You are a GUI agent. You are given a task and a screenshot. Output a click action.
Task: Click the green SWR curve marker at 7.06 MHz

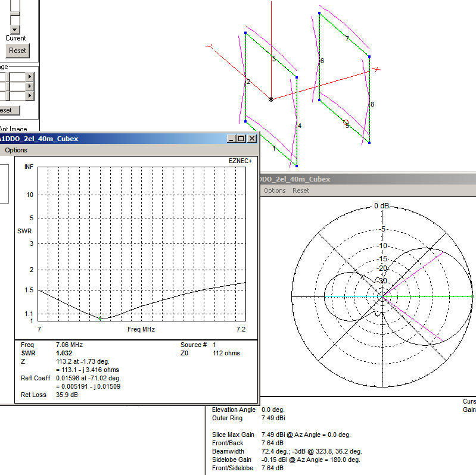100,318
